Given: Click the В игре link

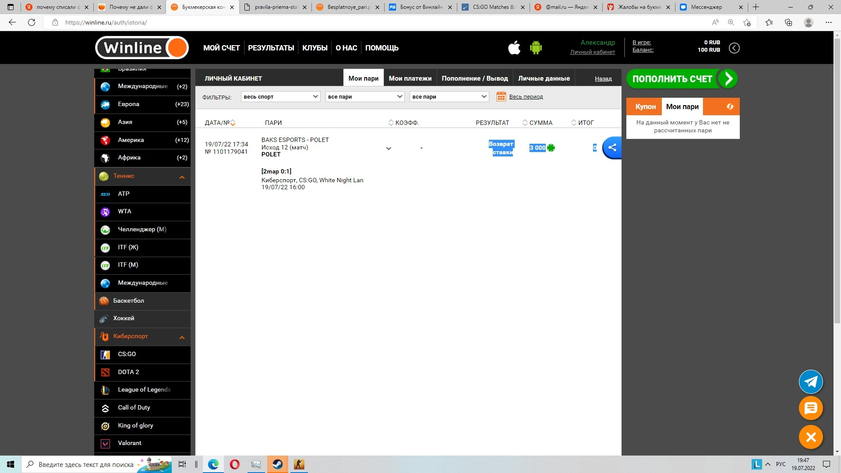Looking at the screenshot, I should click(641, 42).
